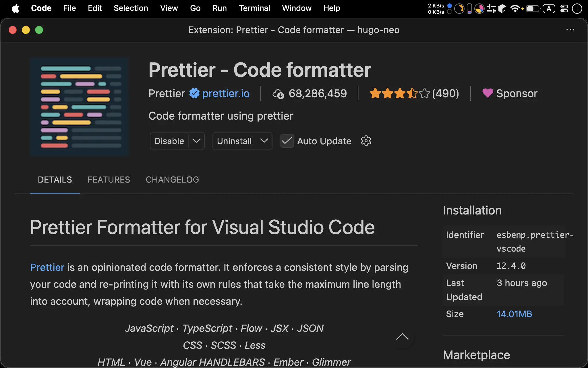The height and width of the screenshot is (368, 588).
Task: Click the sliders menu bar icon
Action: tap(492, 9)
